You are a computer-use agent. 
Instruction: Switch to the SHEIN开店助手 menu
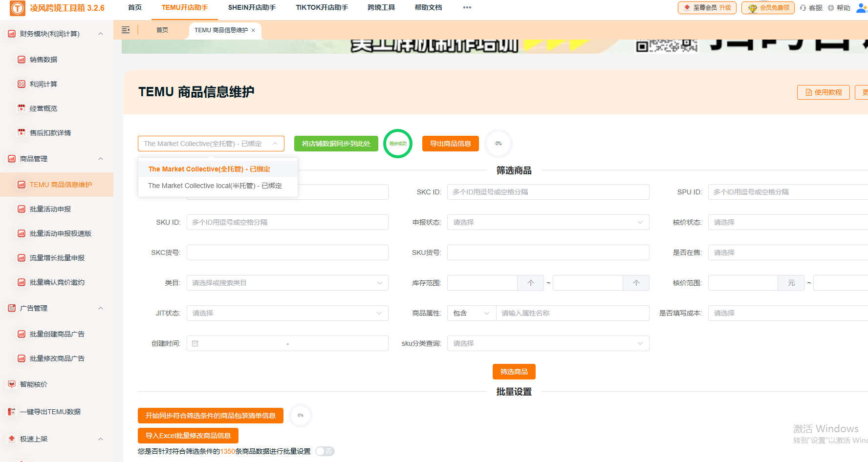coord(252,7)
